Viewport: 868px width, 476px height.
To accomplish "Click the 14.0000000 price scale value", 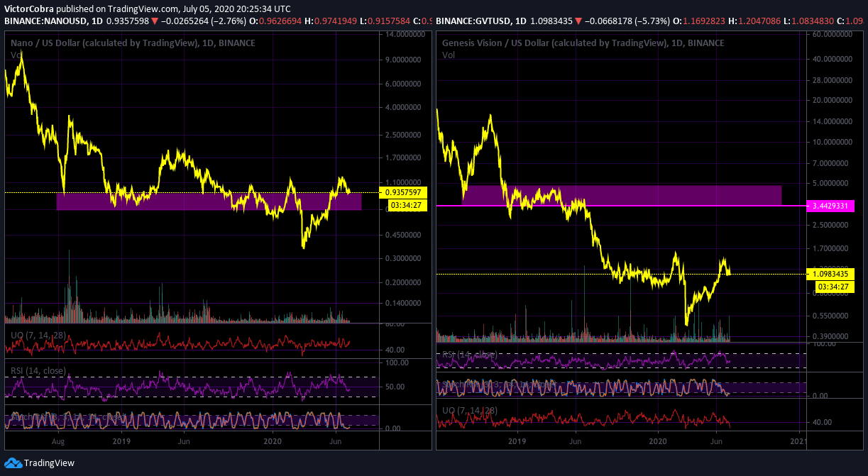I will coord(405,34).
